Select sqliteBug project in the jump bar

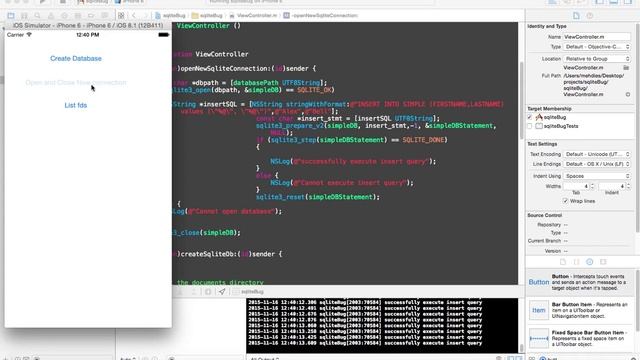170,16
